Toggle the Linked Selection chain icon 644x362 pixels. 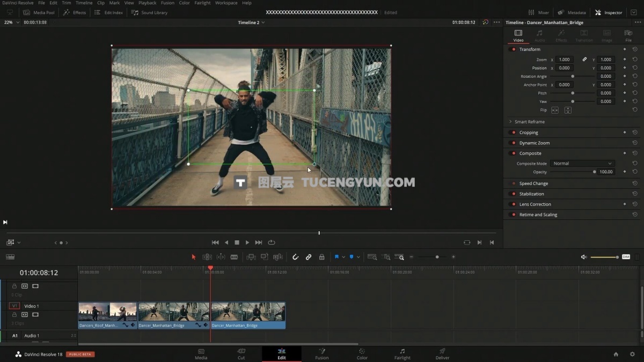(x=309, y=257)
